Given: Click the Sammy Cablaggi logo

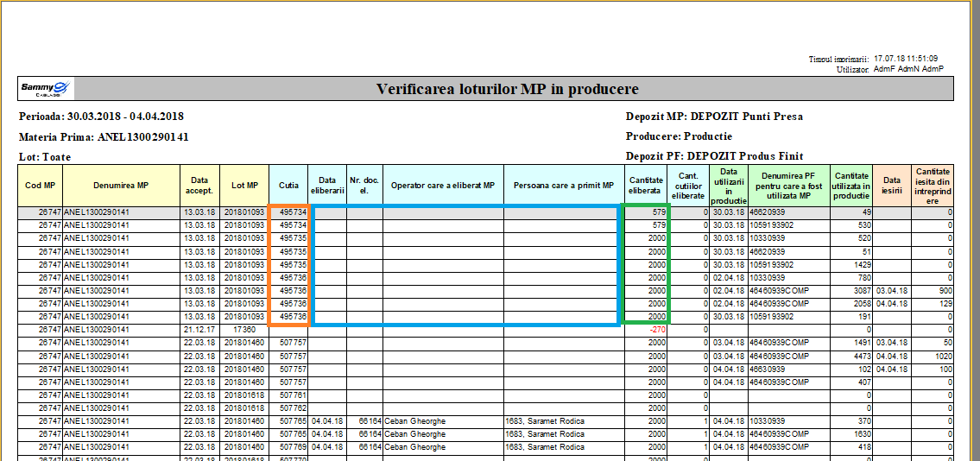Looking at the screenshot, I should point(47,89).
